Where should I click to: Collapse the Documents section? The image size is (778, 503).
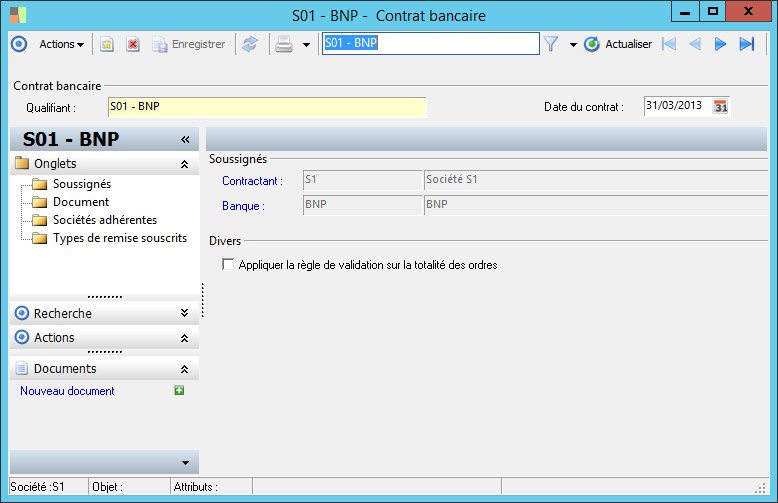point(185,369)
